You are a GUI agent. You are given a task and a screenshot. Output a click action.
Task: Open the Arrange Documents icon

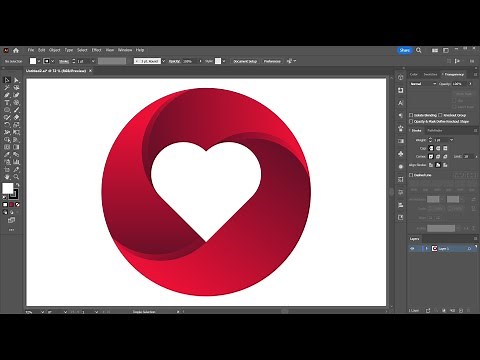(435, 50)
